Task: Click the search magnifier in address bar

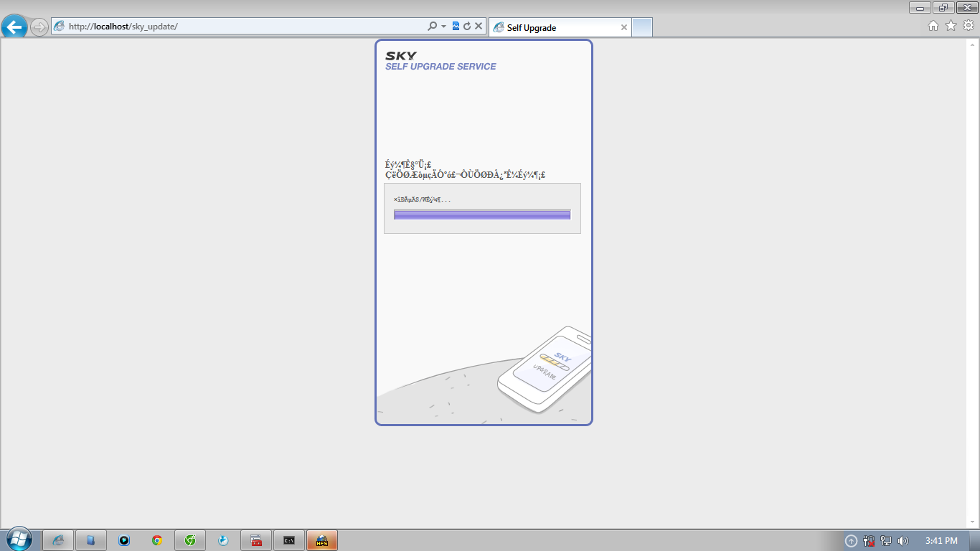Action: tap(432, 27)
